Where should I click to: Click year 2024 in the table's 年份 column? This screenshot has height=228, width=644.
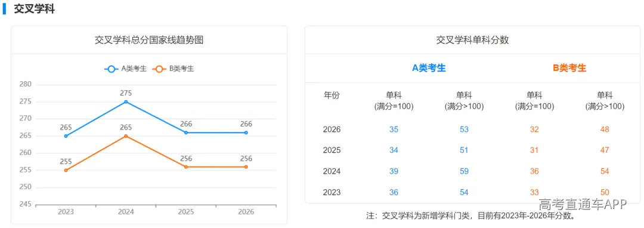tap(332, 171)
